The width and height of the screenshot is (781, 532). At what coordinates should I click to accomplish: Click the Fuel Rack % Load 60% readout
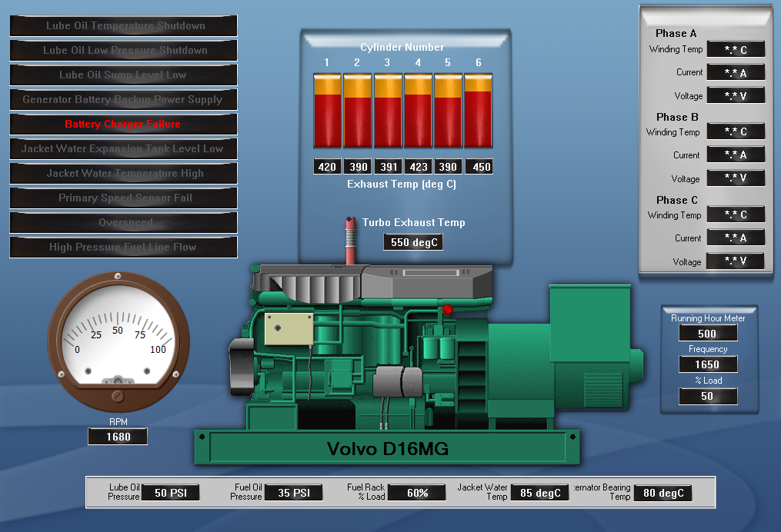tap(417, 493)
